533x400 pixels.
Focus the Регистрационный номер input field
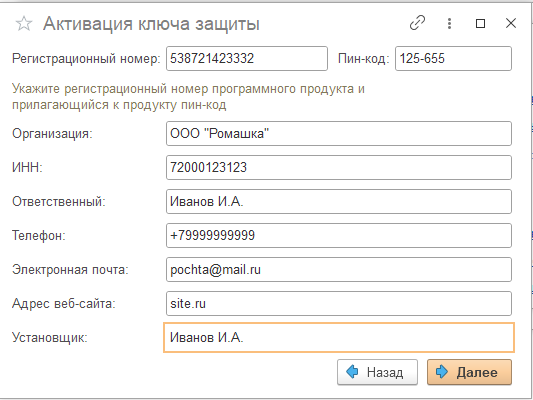coord(247,58)
